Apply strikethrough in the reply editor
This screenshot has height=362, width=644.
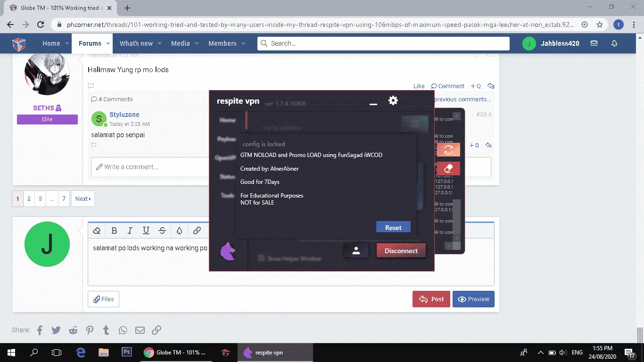tap(162, 230)
